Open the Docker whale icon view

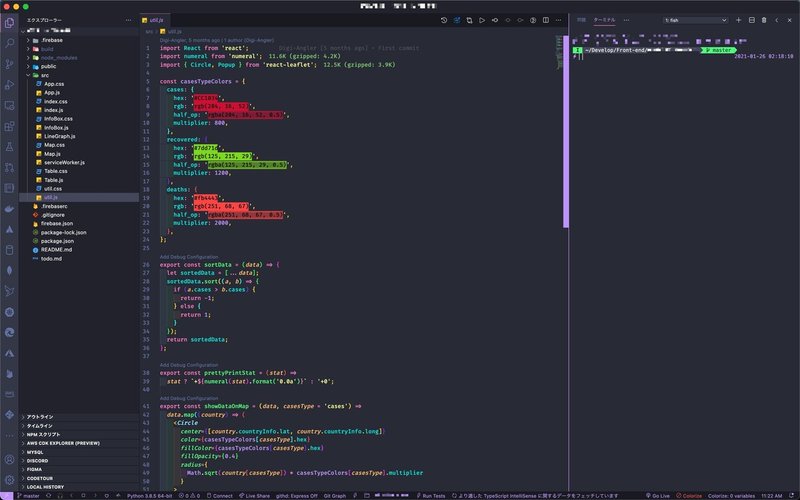click(x=9, y=209)
